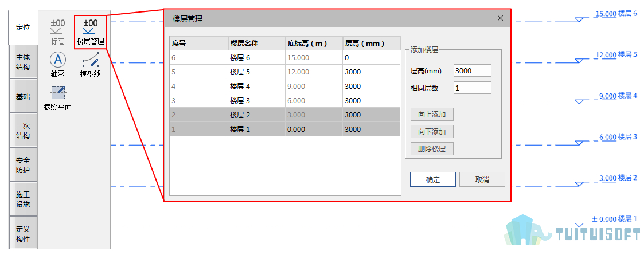The width and height of the screenshot is (644, 255).
Task: Focus the 相同层数 input field
Action: (x=473, y=88)
